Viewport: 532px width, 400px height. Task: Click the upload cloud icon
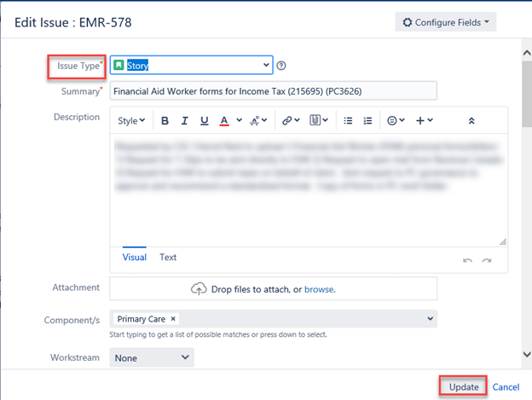199,289
